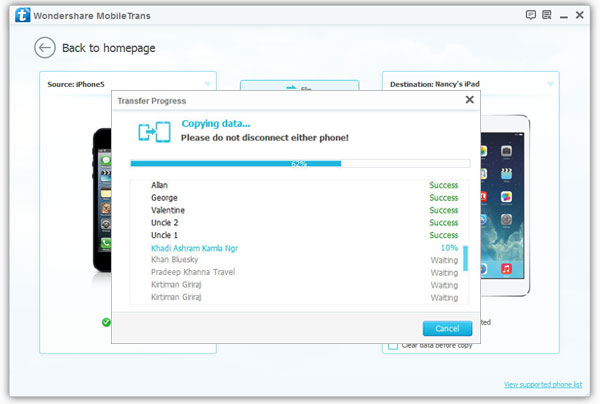
Task: Click the Copying data heading
Action: click(216, 124)
